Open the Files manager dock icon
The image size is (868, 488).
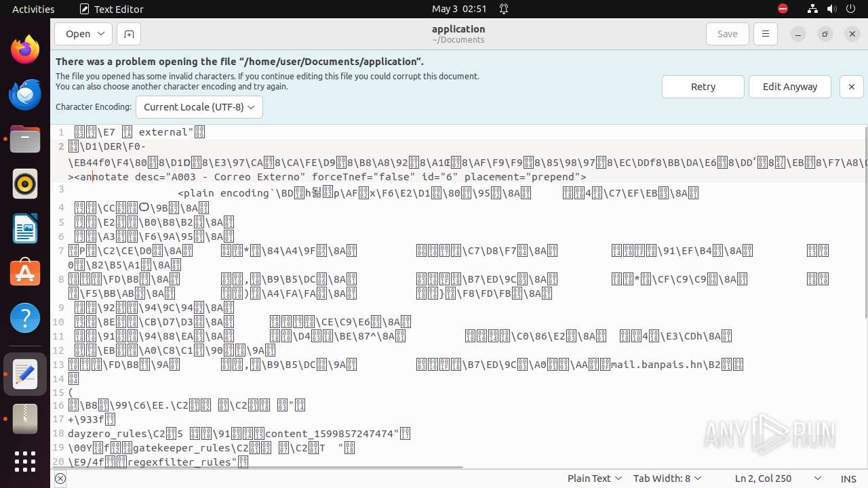click(25, 139)
